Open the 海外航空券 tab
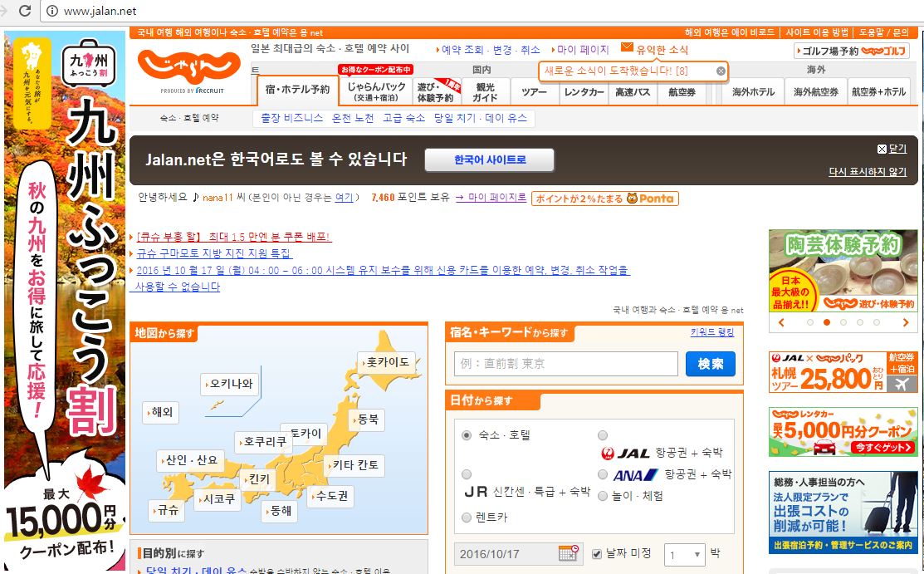 tap(815, 91)
